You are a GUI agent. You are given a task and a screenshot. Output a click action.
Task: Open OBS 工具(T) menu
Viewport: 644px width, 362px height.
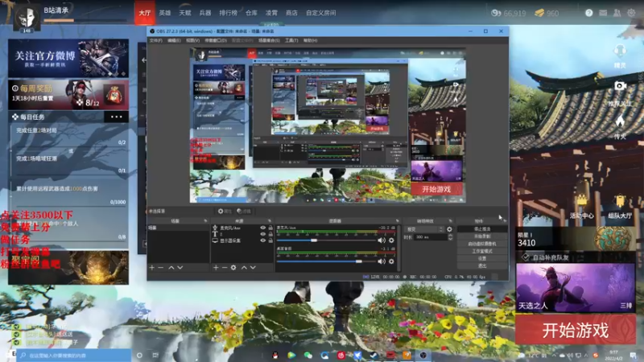[291, 41]
